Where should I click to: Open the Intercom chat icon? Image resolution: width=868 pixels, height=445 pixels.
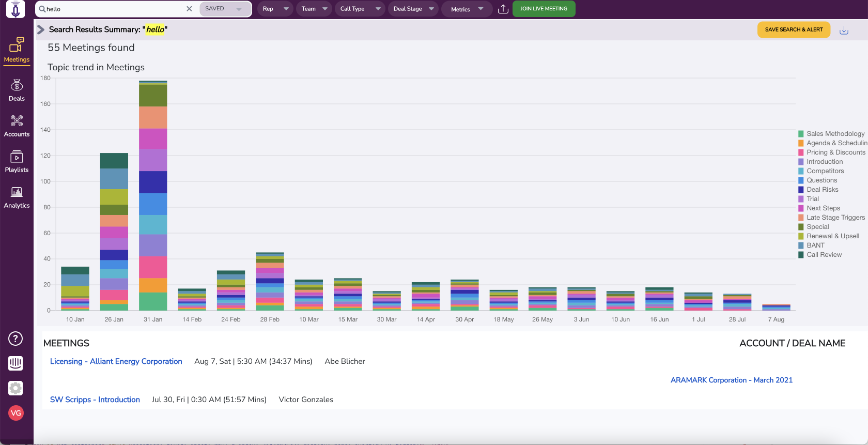pyautogui.click(x=16, y=363)
